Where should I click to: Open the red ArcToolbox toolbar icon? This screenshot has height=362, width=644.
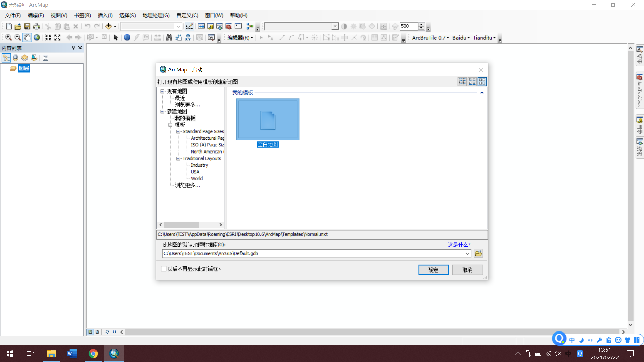(x=229, y=26)
